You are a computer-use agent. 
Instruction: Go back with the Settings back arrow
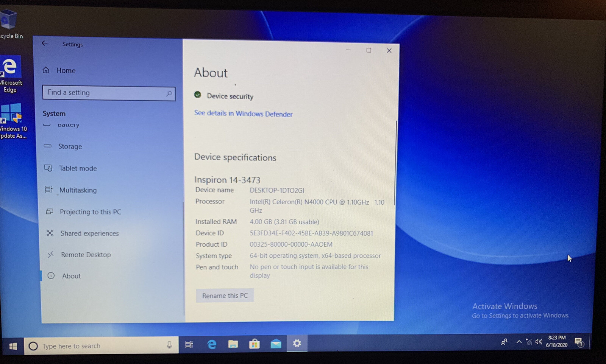[45, 43]
